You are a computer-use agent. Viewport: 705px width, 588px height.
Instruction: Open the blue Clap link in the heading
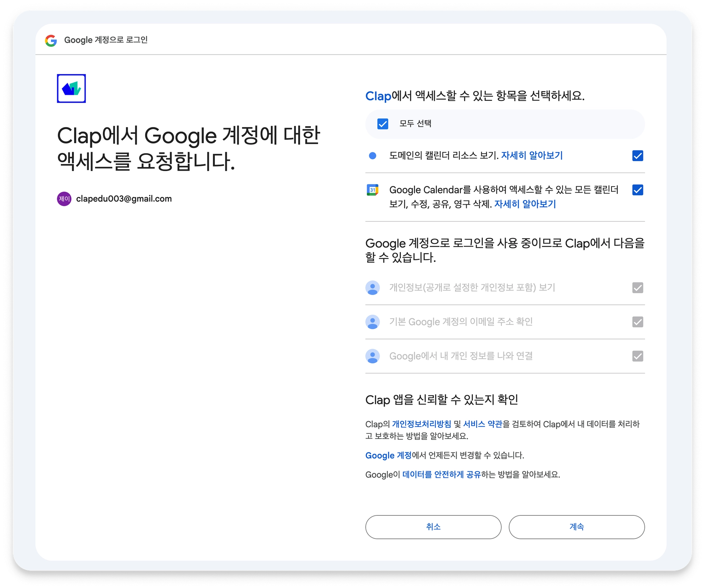click(378, 96)
